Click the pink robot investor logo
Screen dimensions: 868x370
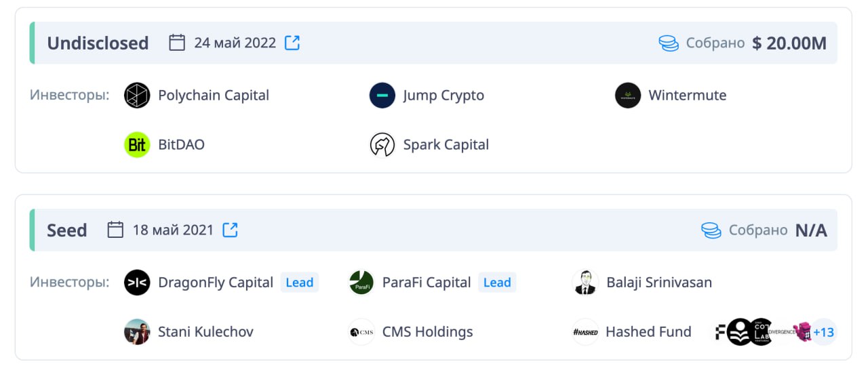[x=802, y=332]
